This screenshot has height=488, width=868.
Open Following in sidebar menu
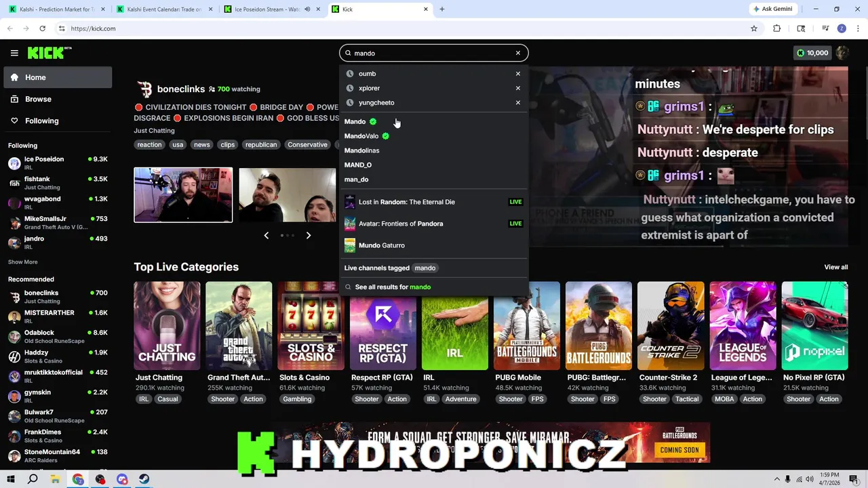click(x=58, y=121)
